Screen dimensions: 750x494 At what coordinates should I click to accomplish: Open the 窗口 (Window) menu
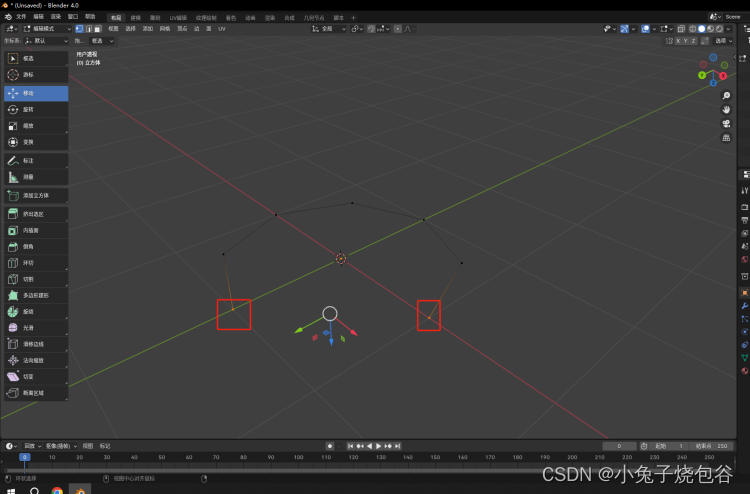tap(73, 17)
